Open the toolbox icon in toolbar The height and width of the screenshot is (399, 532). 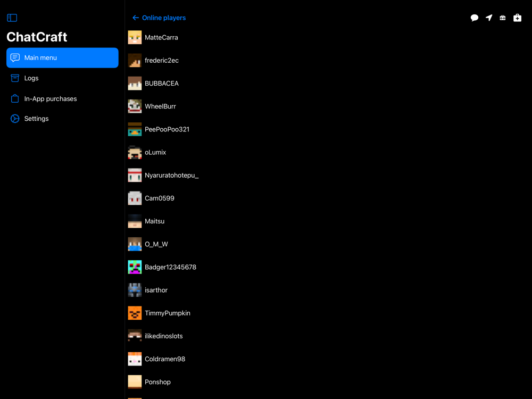[503, 18]
